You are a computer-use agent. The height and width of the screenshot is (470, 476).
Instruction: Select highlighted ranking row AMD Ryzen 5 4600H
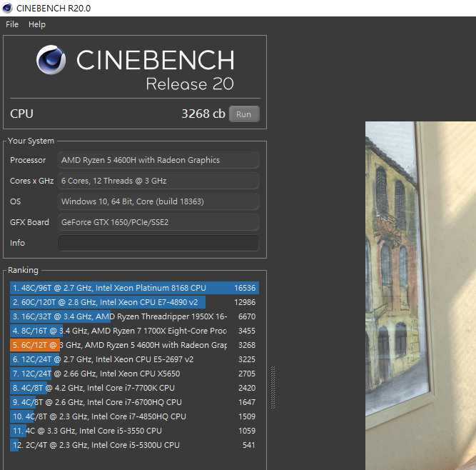[134, 345]
